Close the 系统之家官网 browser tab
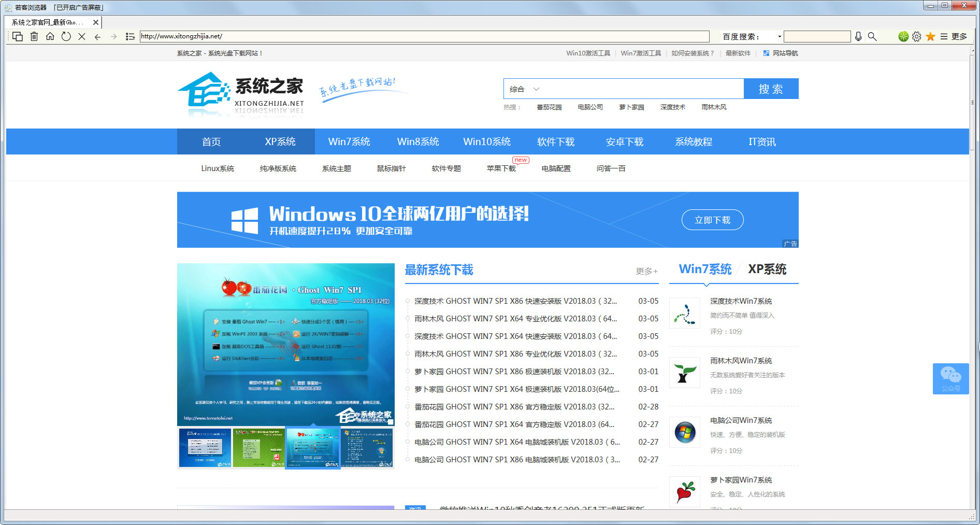Viewport: 980px width, 525px height. [96, 22]
